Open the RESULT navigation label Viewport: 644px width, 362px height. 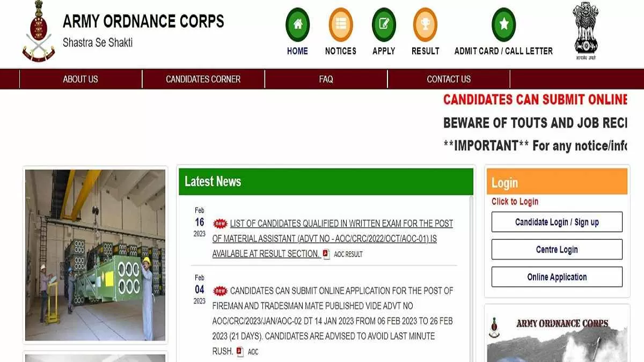tap(426, 51)
